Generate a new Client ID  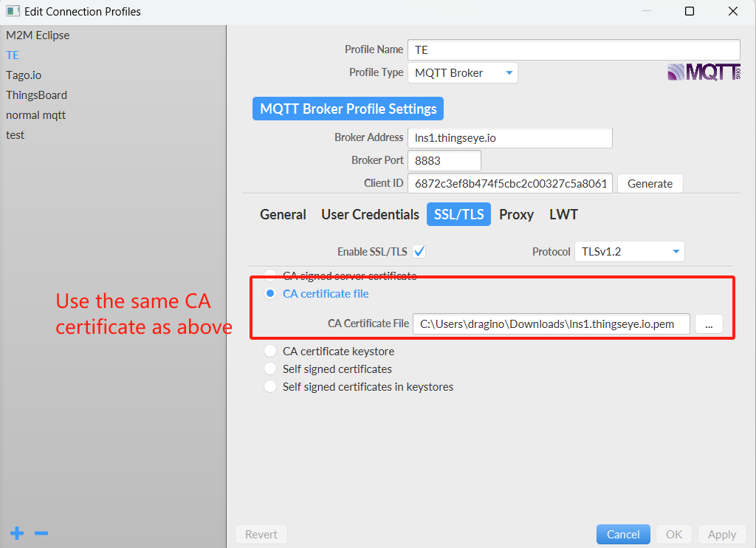[x=650, y=183]
